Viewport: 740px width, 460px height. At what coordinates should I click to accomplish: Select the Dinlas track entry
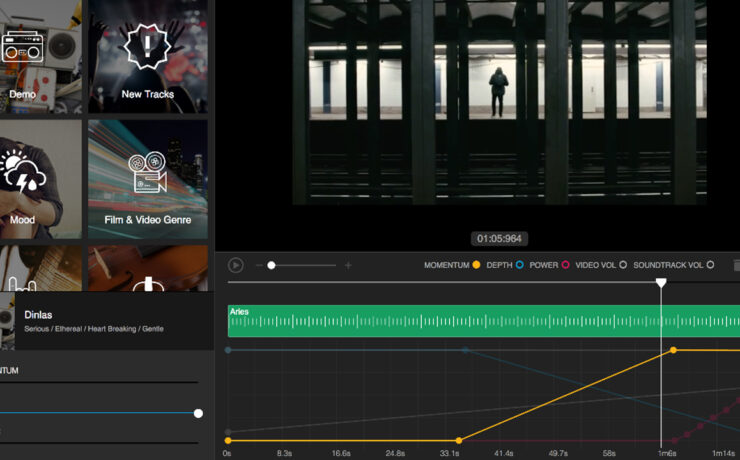(107, 321)
